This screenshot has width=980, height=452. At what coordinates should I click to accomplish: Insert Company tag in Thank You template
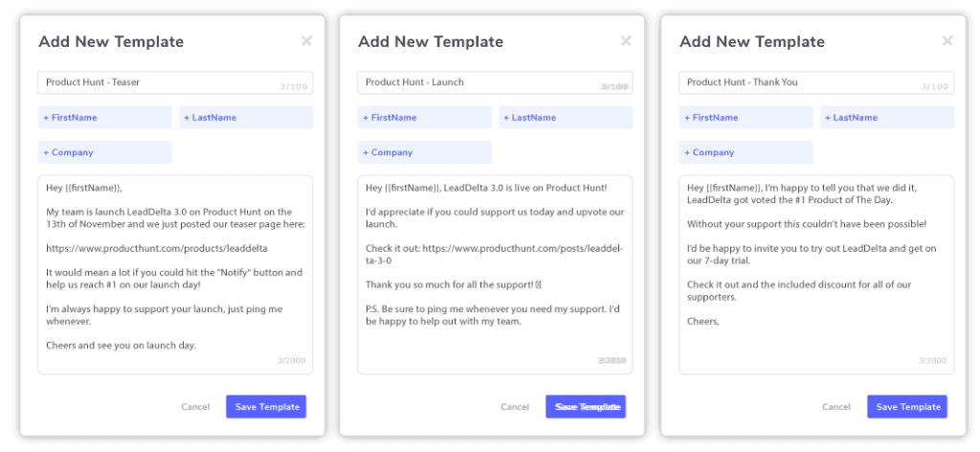click(x=746, y=152)
